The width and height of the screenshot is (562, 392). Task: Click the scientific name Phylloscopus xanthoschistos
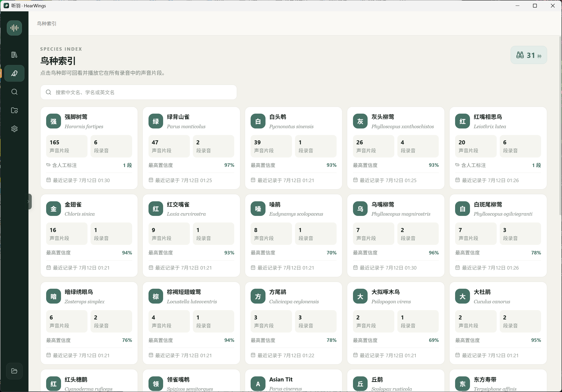[403, 126]
